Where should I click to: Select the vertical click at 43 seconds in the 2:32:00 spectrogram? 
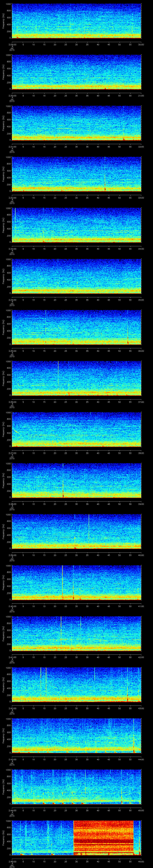coord(105,174)
